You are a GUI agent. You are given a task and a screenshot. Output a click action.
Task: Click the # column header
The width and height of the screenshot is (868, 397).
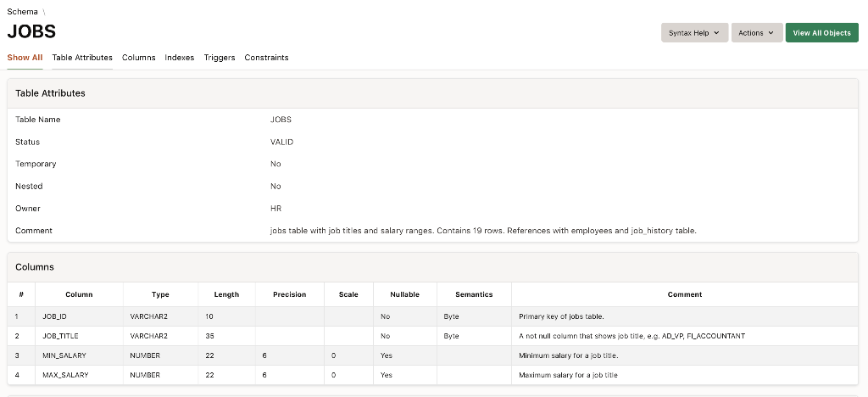21,294
